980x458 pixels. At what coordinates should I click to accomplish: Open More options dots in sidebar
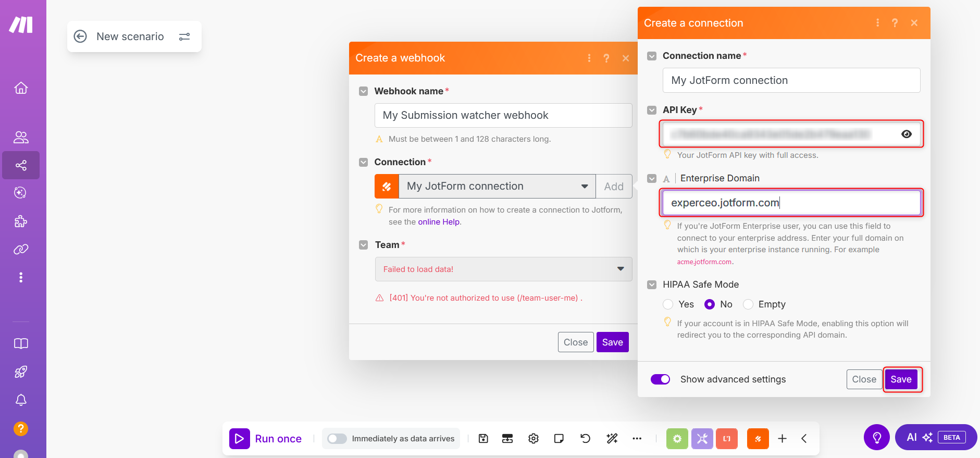(21, 277)
